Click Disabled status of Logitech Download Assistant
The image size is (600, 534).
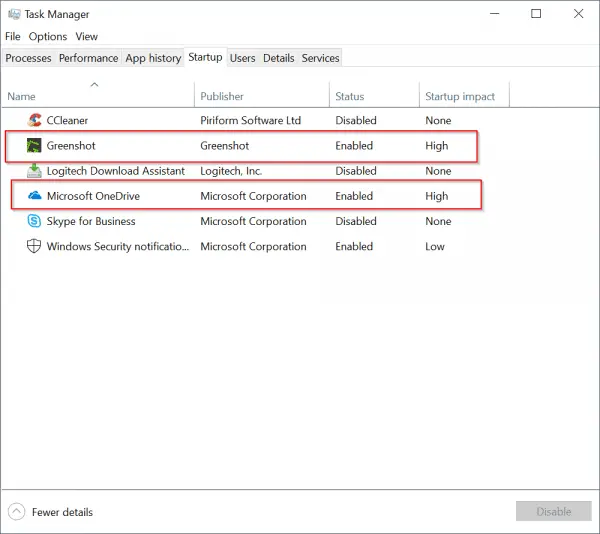click(356, 171)
